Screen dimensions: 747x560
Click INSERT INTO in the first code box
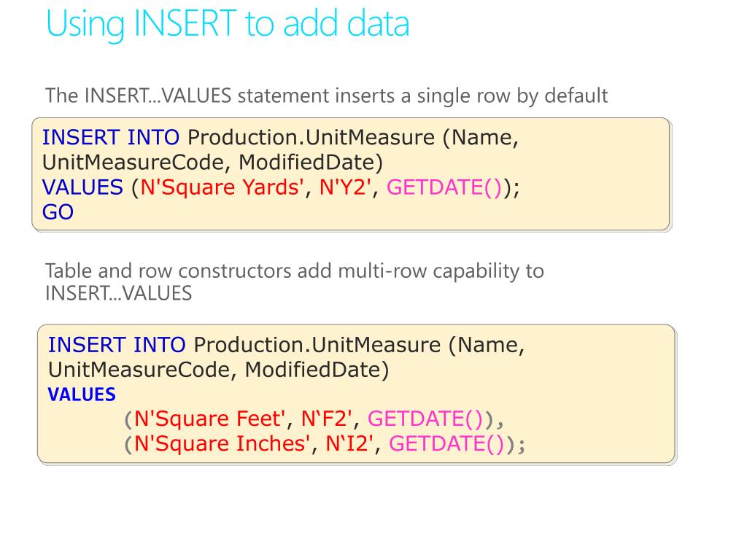pyautogui.click(x=111, y=137)
